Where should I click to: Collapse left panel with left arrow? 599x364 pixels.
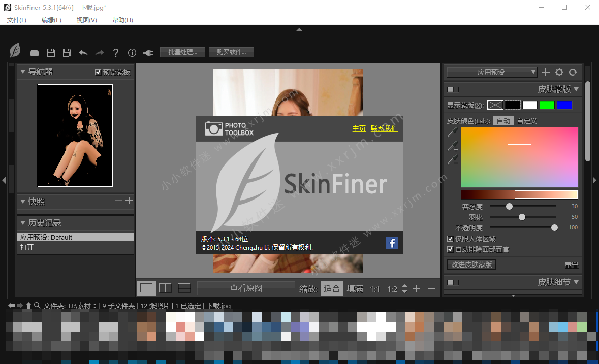tap(4, 180)
